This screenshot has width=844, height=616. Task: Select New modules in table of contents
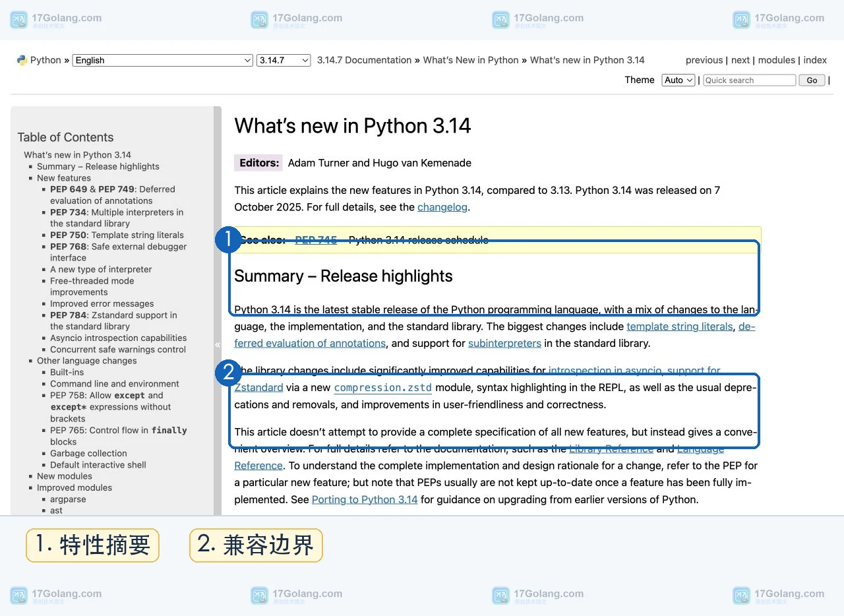[65, 476]
